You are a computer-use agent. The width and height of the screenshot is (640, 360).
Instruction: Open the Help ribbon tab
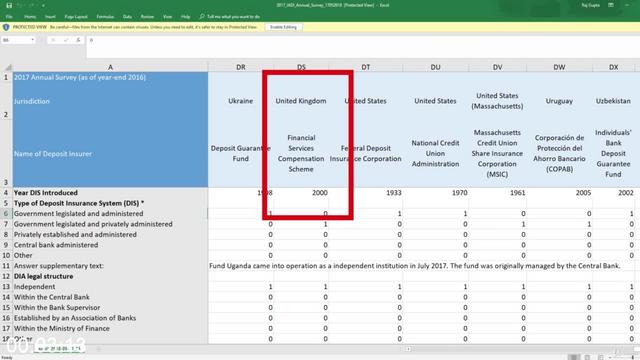coord(185,17)
